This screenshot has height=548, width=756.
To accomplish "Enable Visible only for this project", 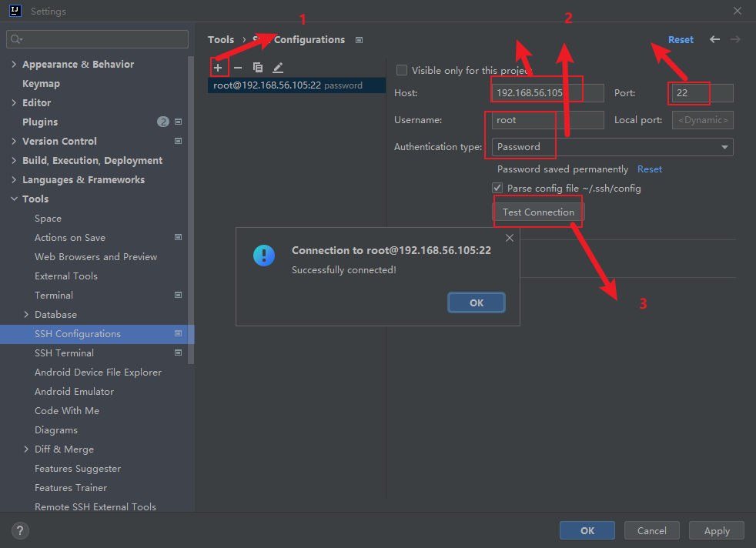I will [401, 69].
